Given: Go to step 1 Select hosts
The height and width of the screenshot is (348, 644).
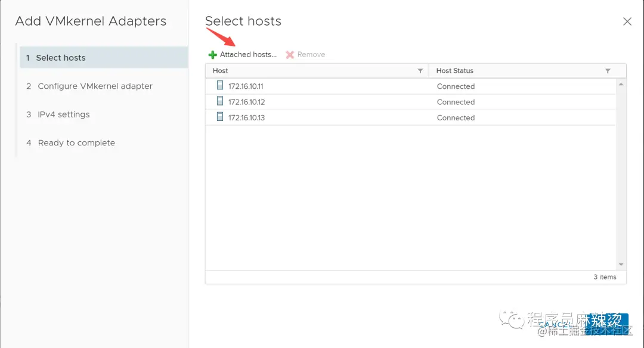Looking at the screenshot, I should (x=104, y=57).
